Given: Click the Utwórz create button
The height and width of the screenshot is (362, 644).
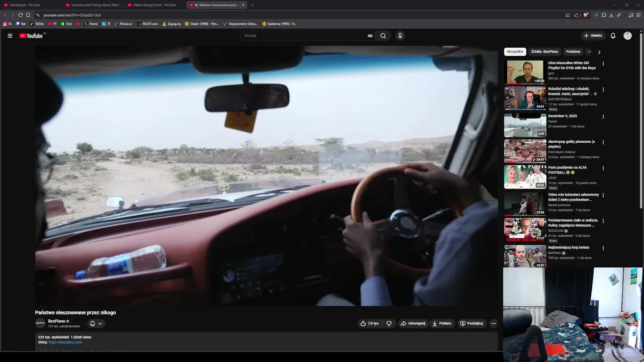Looking at the screenshot, I should pos(593,36).
